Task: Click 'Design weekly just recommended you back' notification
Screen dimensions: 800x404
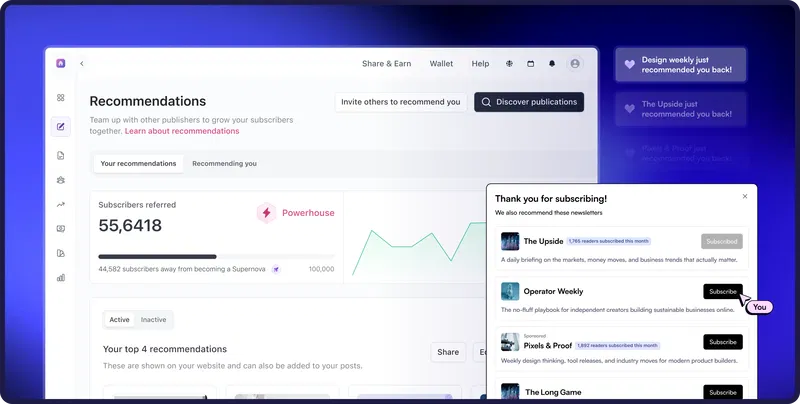Action: 681,65
